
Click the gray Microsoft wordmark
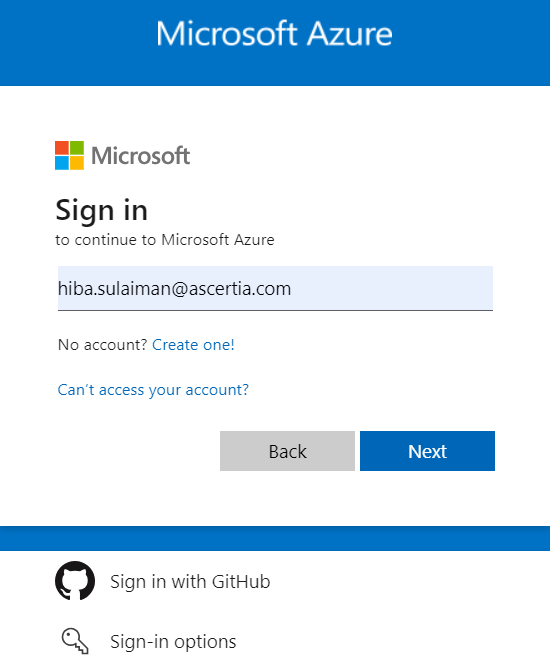click(140, 155)
